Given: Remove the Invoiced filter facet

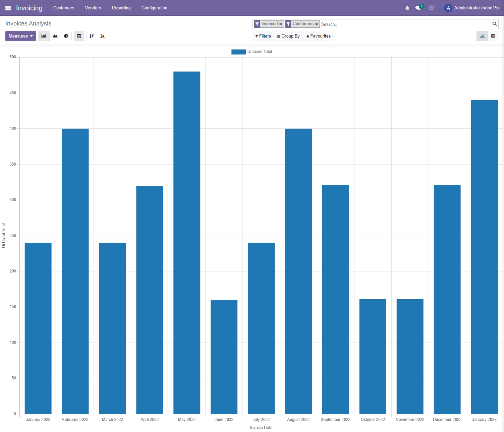Looking at the screenshot, I should [281, 24].
